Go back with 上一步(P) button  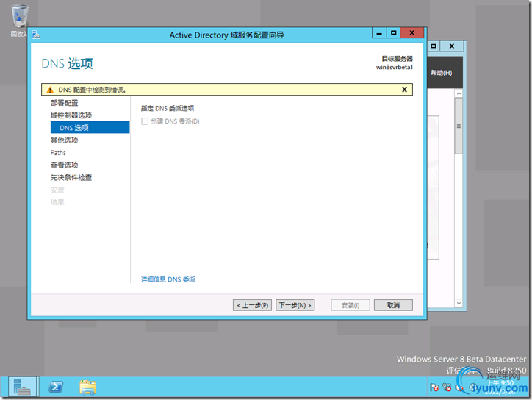pyautogui.click(x=253, y=305)
